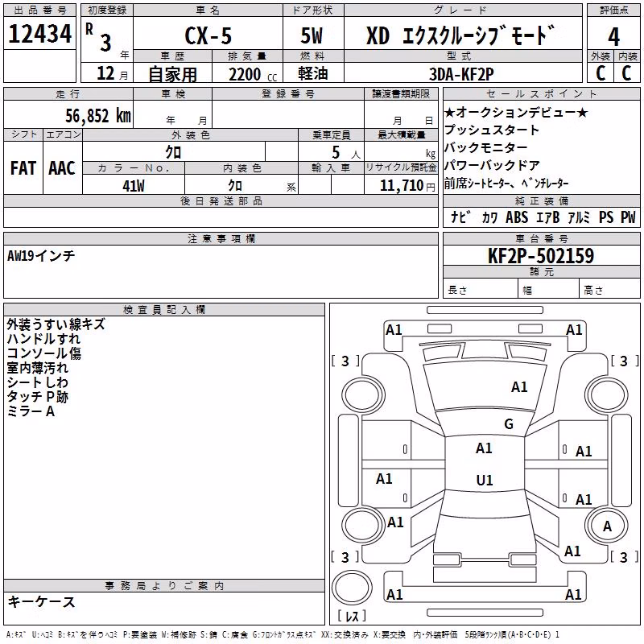This screenshot has height=644, width=644.
Task: Click the [レス] spare tire label
Action: (x=352, y=616)
